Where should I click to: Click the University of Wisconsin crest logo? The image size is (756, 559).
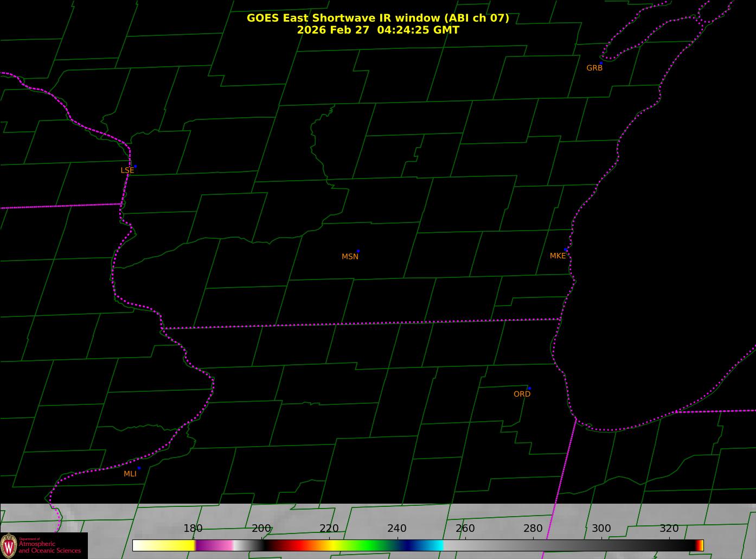pos(9,545)
